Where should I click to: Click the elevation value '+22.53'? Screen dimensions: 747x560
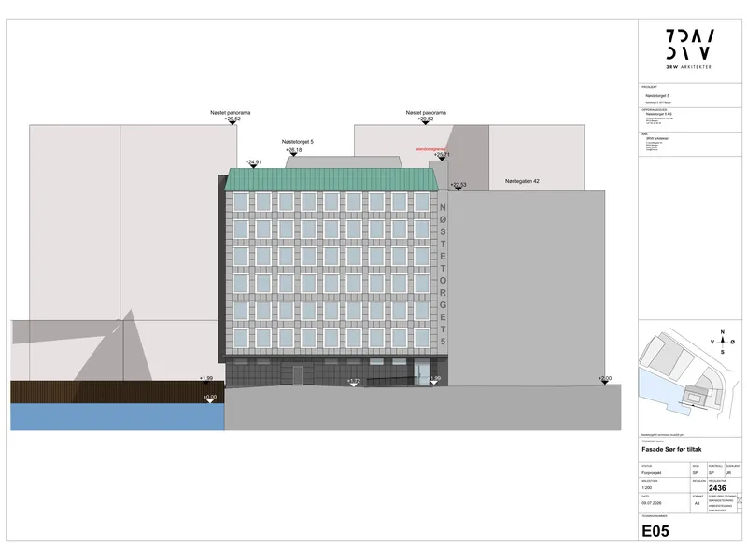458,185
